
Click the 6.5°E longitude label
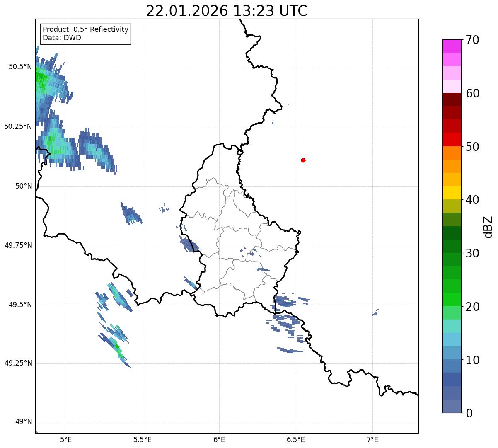(296, 440)
